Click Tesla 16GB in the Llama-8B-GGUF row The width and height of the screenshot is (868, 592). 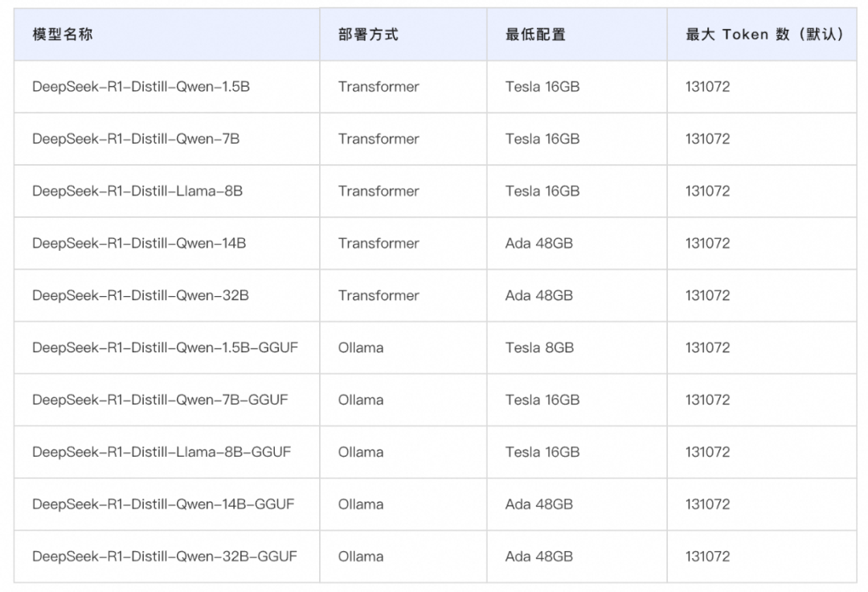pyautogui.click(x=542, y=453)
